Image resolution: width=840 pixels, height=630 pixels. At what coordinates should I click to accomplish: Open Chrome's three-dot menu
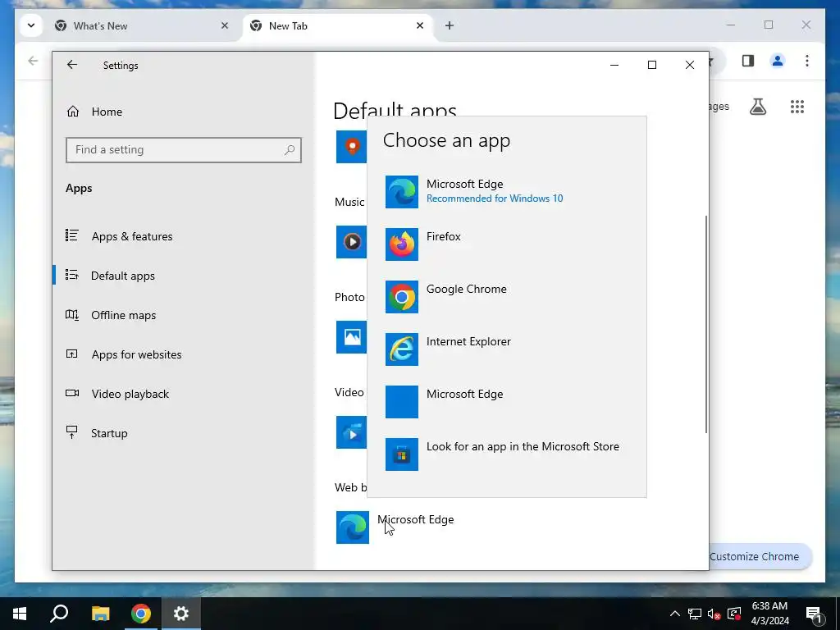pyautogui.click(x=807, y=61)
